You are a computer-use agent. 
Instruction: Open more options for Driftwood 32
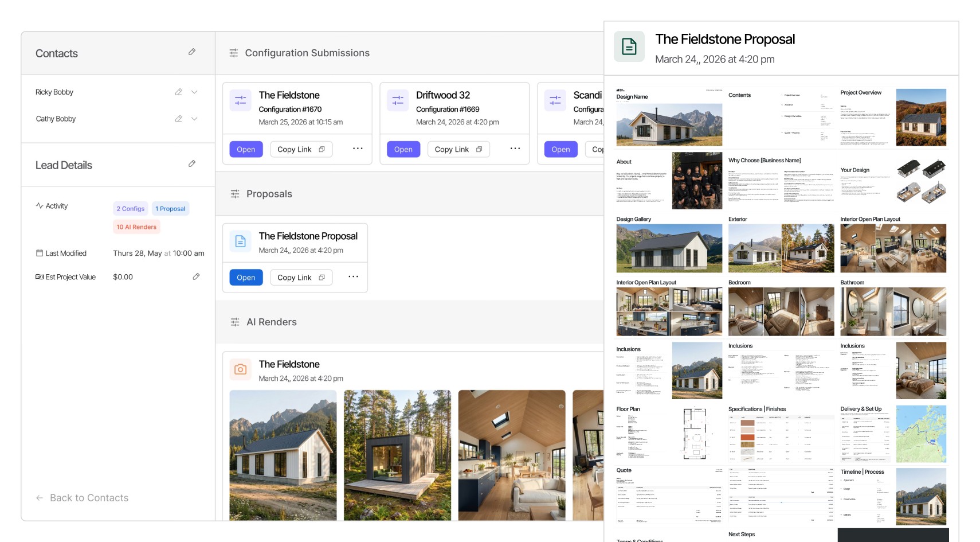[x=515, y=149]
